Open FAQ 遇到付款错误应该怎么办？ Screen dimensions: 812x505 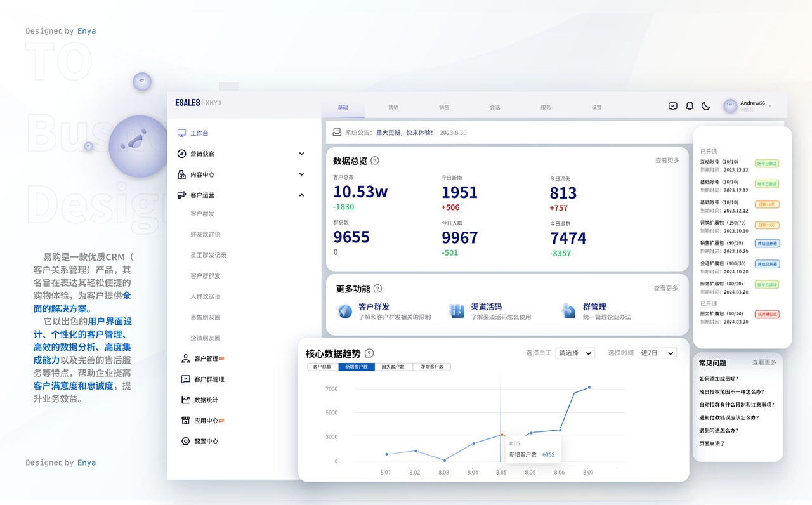pos(729,417)
